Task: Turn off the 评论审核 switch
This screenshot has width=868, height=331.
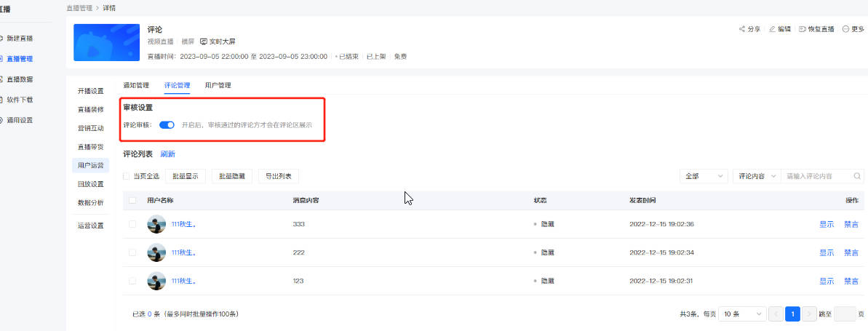Action: pos(167,125)
